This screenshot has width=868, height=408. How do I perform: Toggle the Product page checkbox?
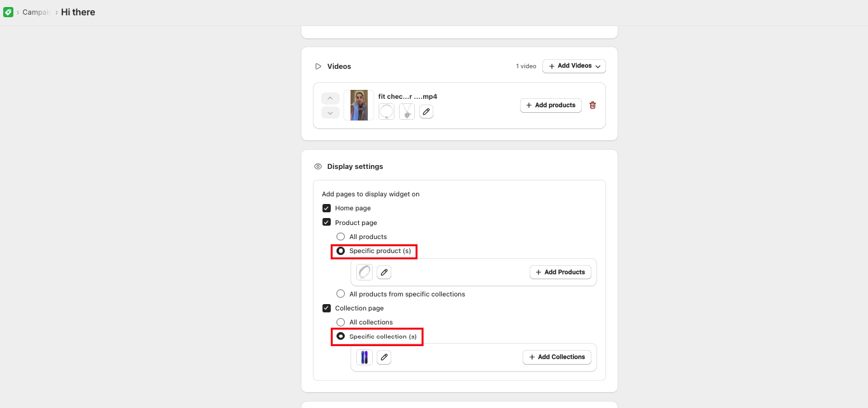[326, 222]
